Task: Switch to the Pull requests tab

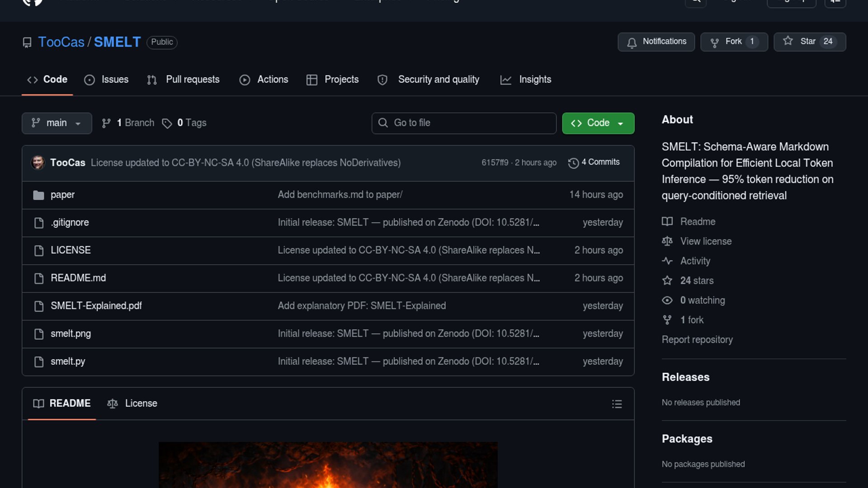Action: click(x=184, y=80)
